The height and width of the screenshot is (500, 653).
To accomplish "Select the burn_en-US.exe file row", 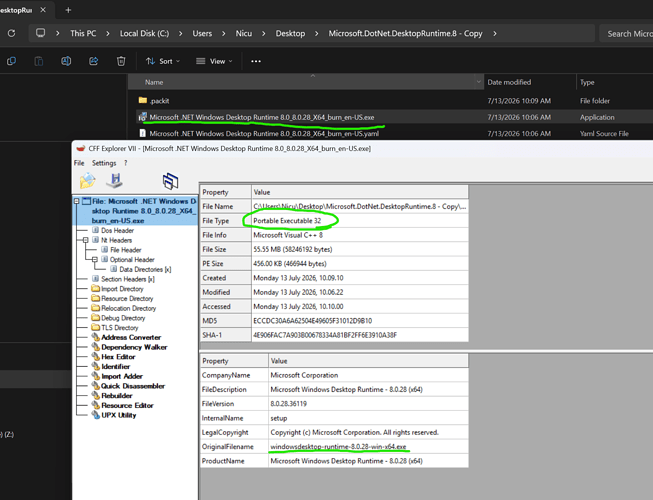I will pos(394,117).
